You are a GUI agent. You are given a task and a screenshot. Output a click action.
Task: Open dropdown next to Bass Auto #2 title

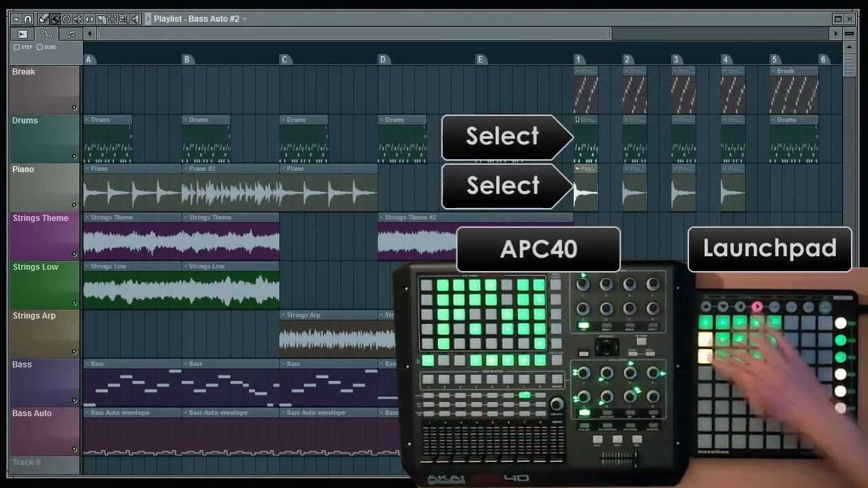point(245,19)
